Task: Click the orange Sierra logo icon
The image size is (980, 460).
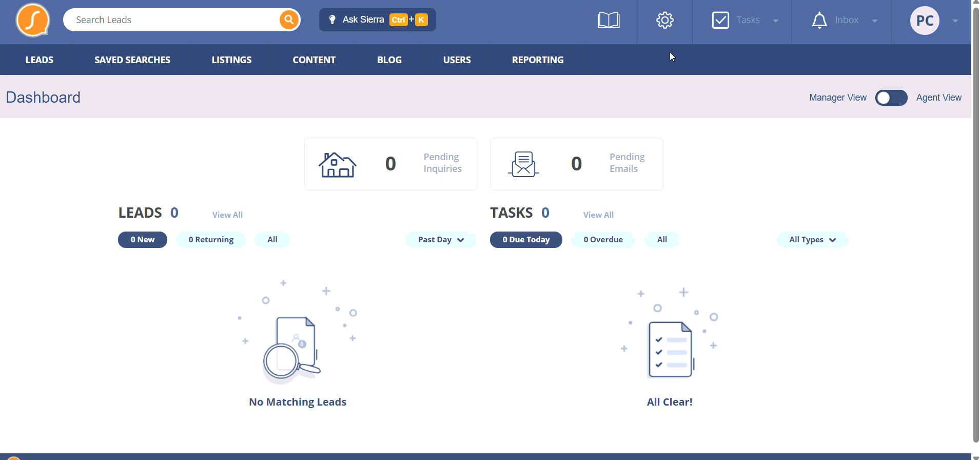Action: click(x=32, y=20)
